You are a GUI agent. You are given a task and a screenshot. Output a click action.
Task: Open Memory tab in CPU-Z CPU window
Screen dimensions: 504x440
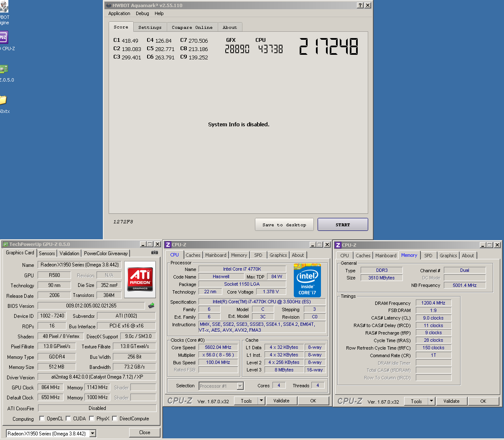click(239, 255)
